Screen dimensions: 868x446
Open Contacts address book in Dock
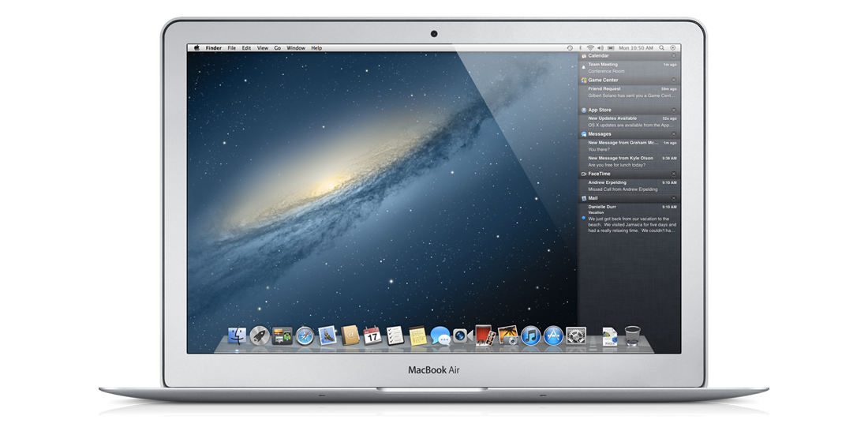tap(350, 335)
